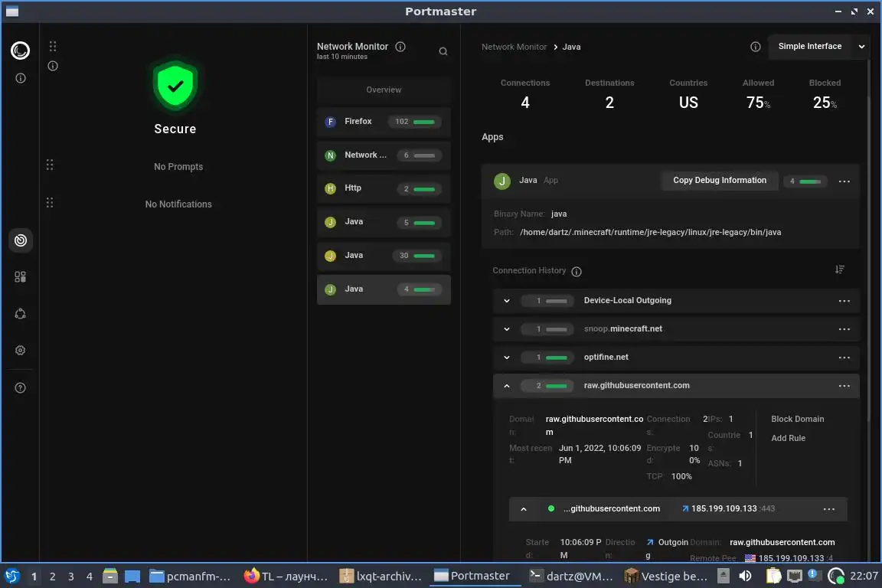Expand the Device-Local Outgoing row

pyautogui.click(x=507, y=301)
